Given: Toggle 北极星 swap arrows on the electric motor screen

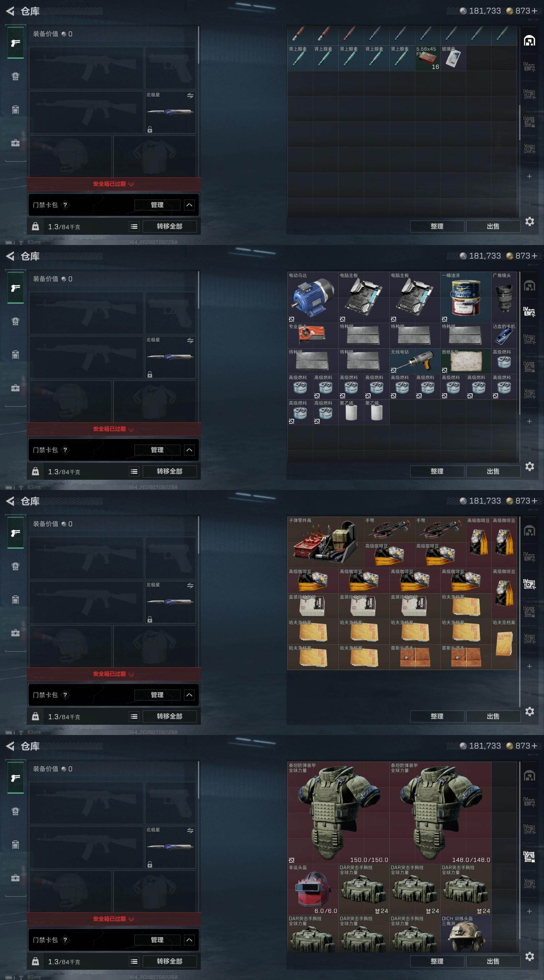Looking at the screenshot, I should tap(190, 341).
